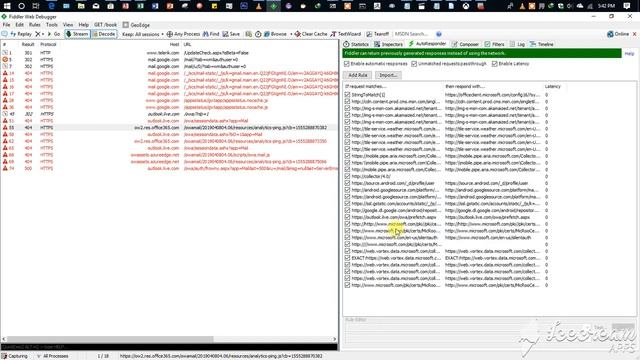The height and width of the screenshot is (360, 640).
Task: Open Find sessions binoculars tool
Action: click(x=211, y=34)
